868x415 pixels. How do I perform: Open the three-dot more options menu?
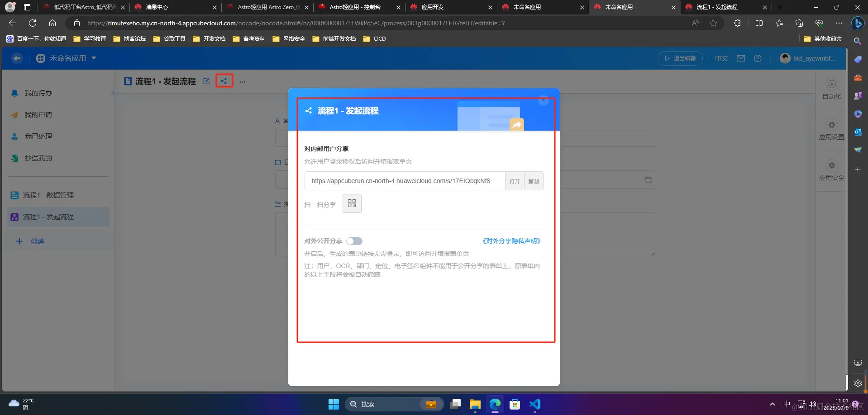243,81
